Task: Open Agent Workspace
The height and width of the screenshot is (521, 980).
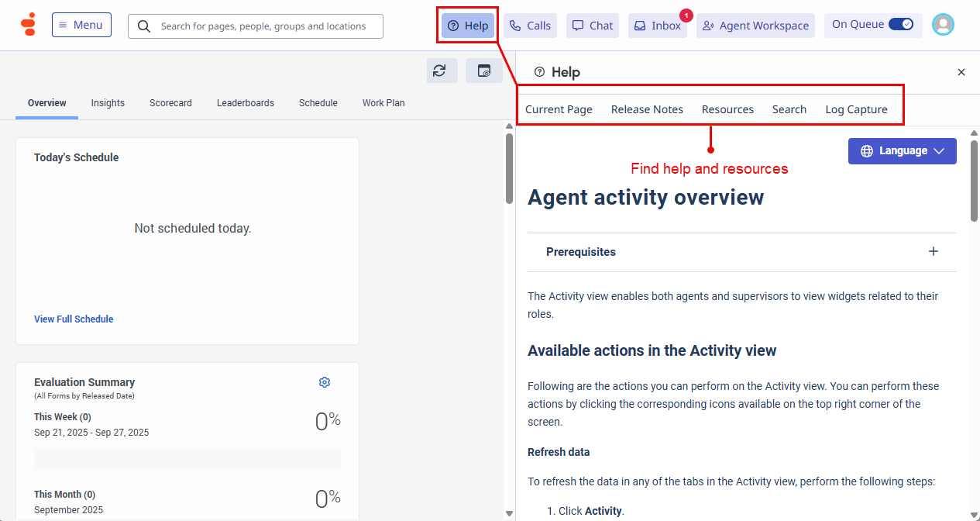Action: coord(755,26)
